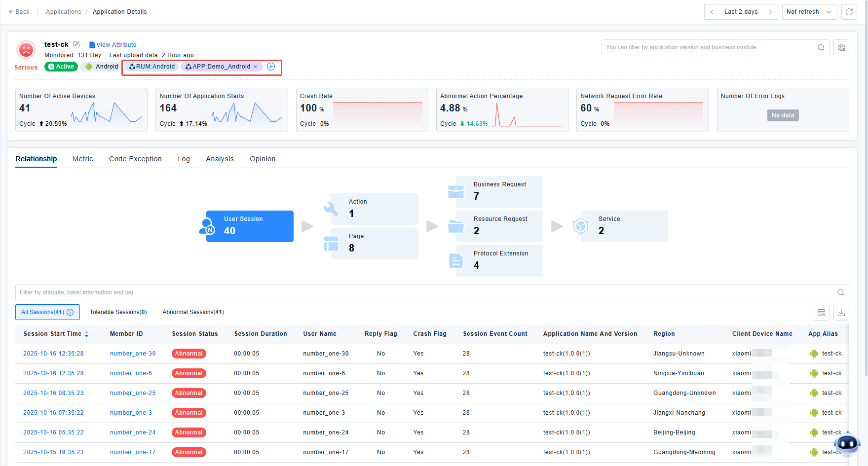Remove the APP:Demo_Android tag
The width and height of the screenshot is (868, 466).
[255, 67]
